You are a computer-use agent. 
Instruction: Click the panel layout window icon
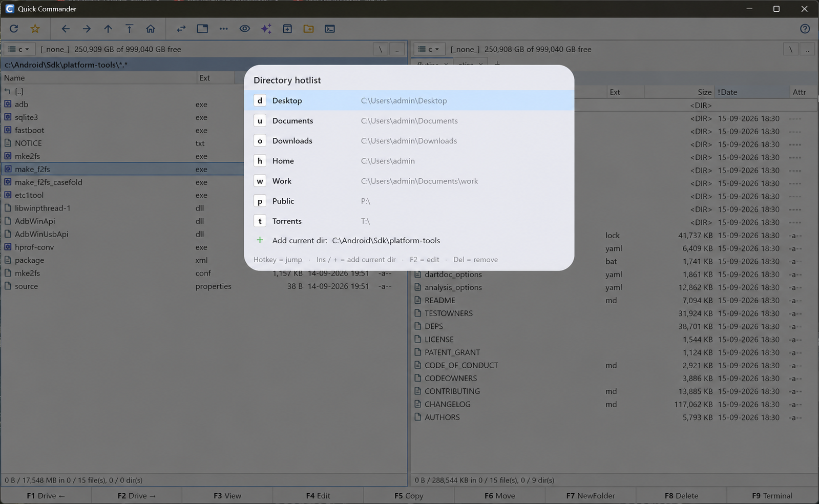(202, 29)
